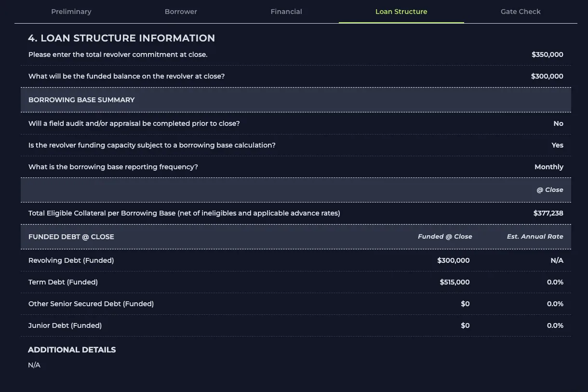This screenshot has width=588, height=392.
Task: Click the borrowing base reporting frequency question
Action: pos(113,167)
